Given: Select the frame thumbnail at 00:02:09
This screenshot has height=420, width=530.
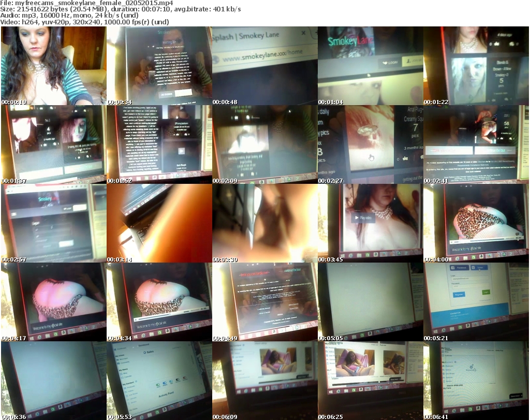Looking at the screenshot, I should [264, 144].
